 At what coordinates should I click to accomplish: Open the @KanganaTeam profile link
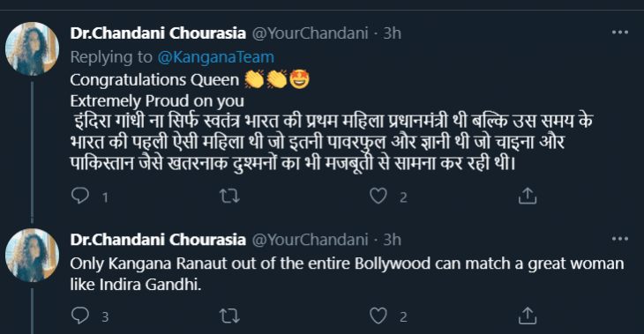coord(216,57)
